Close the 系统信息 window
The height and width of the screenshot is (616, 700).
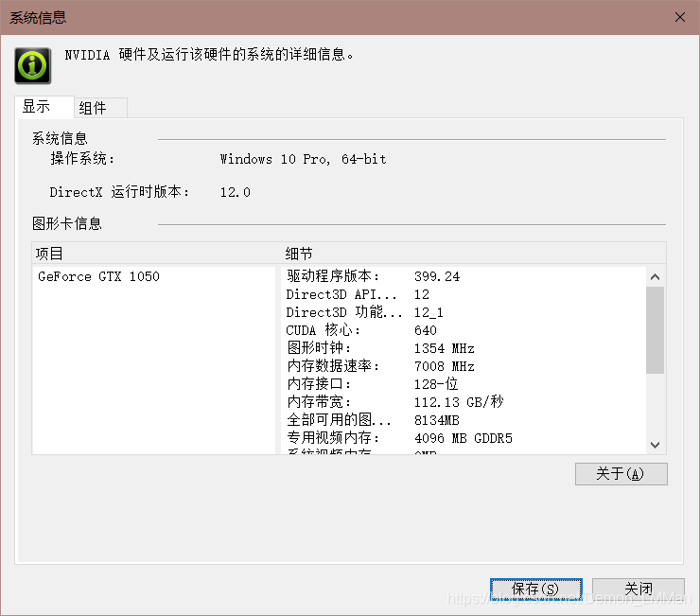680,17
